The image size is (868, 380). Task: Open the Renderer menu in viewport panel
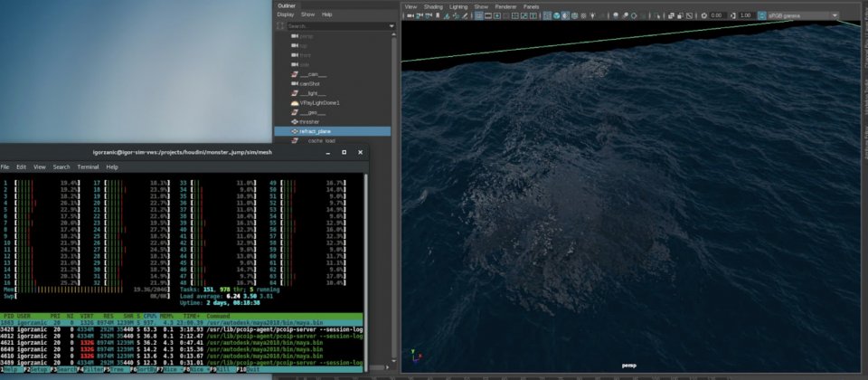505,6
